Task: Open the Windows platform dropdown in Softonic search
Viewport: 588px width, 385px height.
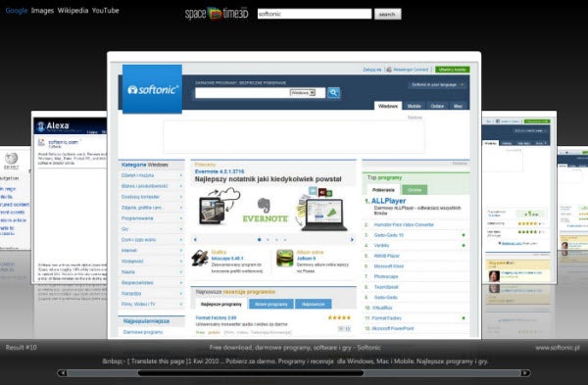Action: coord(303,93)
